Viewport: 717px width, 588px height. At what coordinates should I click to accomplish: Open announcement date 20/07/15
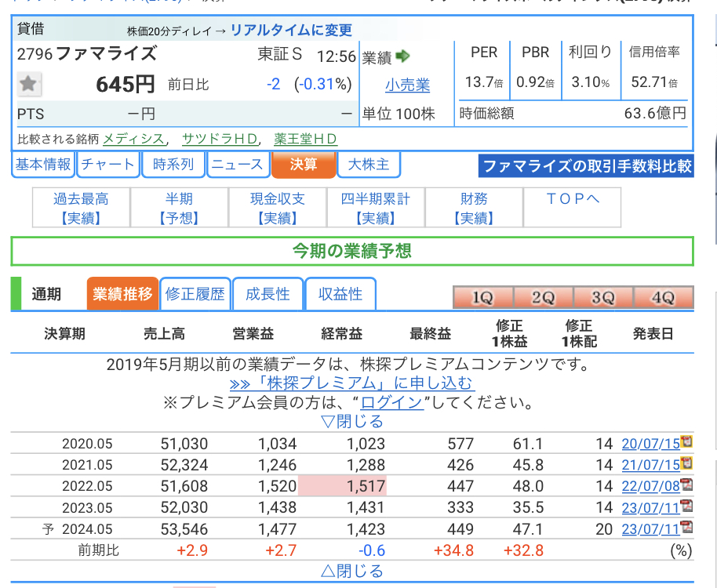point(650,444)
